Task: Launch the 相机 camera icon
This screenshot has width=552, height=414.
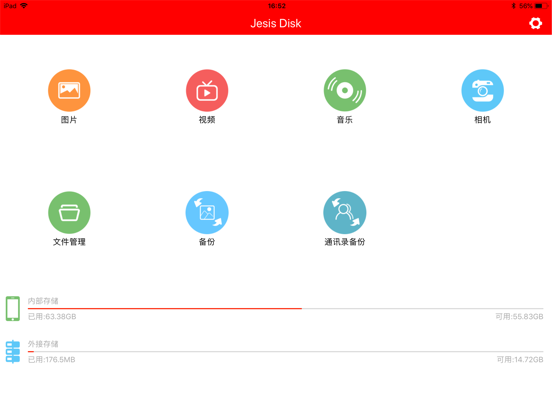Action: click(x=483, y=90)
